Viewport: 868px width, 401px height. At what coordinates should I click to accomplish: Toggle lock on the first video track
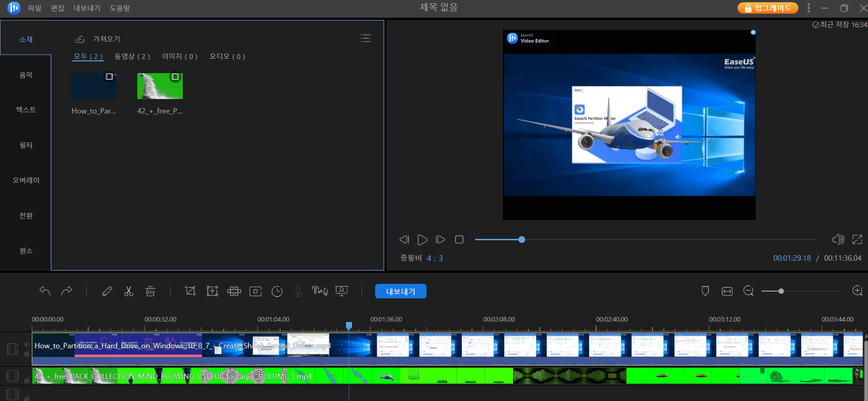[x=27, y=354]
